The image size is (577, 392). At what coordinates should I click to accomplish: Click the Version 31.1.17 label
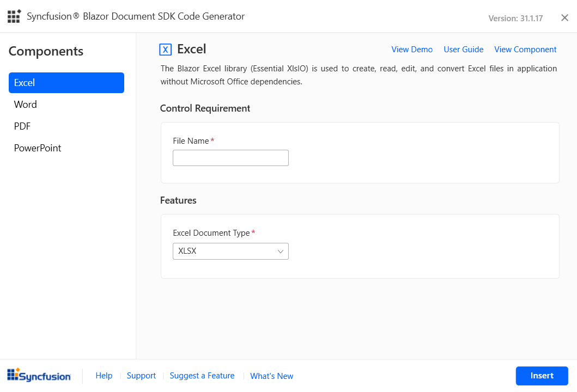pyautogui.click(x=515, y=19)
